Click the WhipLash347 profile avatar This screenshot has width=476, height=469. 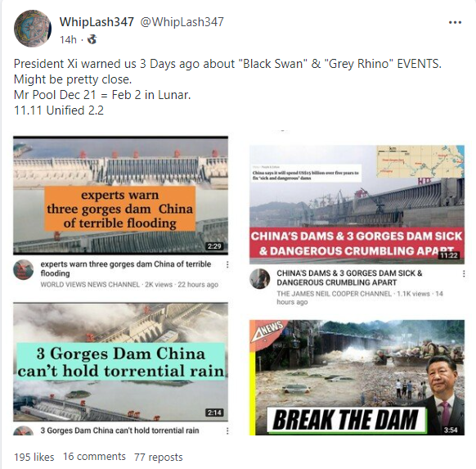tap(33, 29)
